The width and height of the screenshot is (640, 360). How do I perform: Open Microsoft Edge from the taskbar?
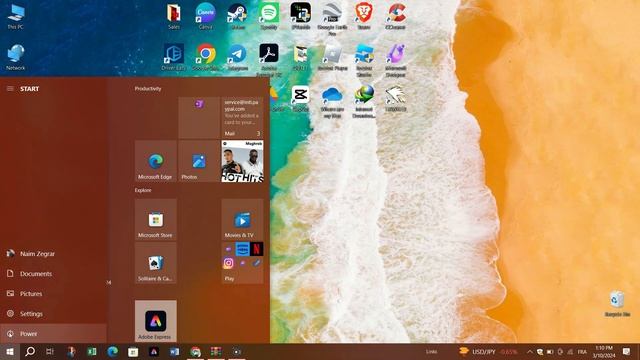[113, 351]
